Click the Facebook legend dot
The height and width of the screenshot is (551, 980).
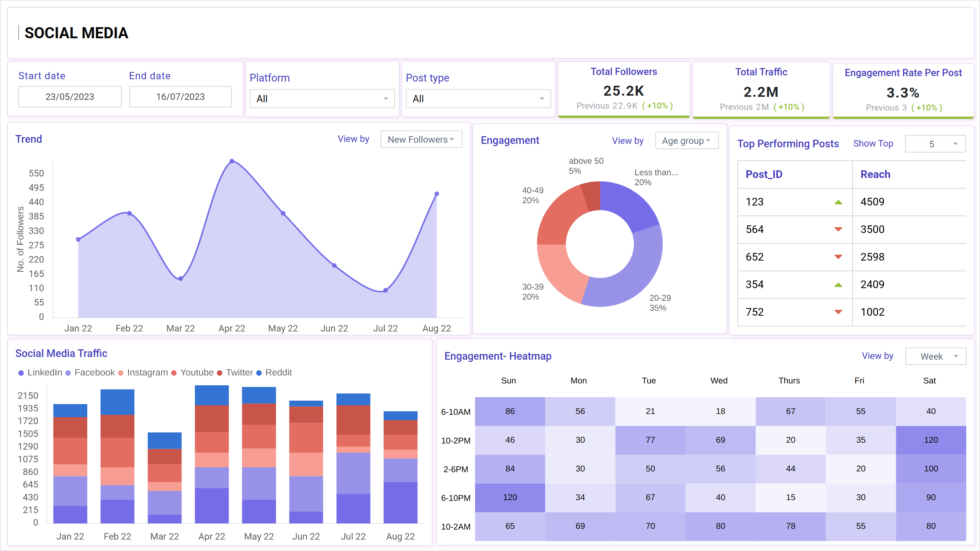68,373
